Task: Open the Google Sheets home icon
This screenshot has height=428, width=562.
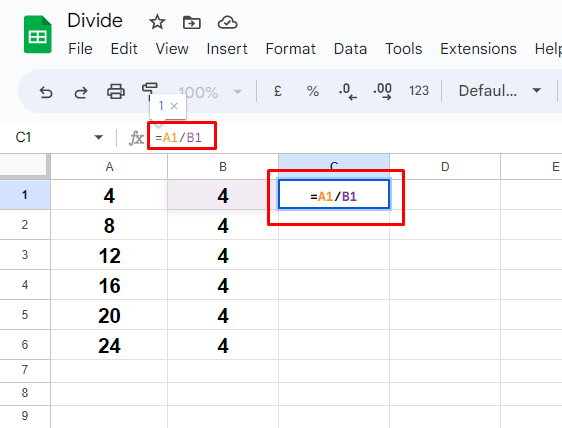Action: tap(38, 34)
